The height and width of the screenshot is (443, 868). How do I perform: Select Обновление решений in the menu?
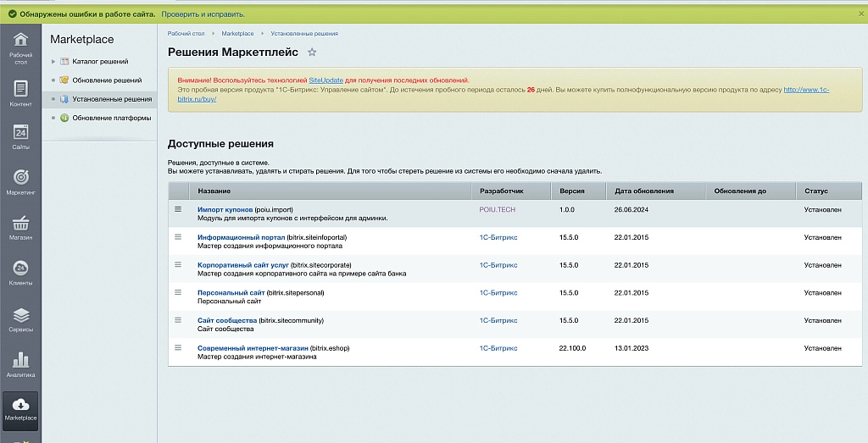coord(107,80)
